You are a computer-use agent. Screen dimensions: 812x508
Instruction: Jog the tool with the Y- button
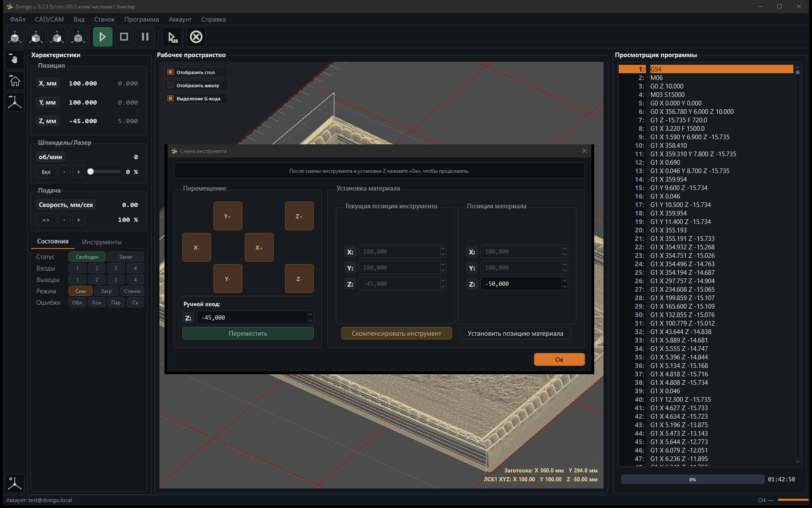[x=228, y=279]
